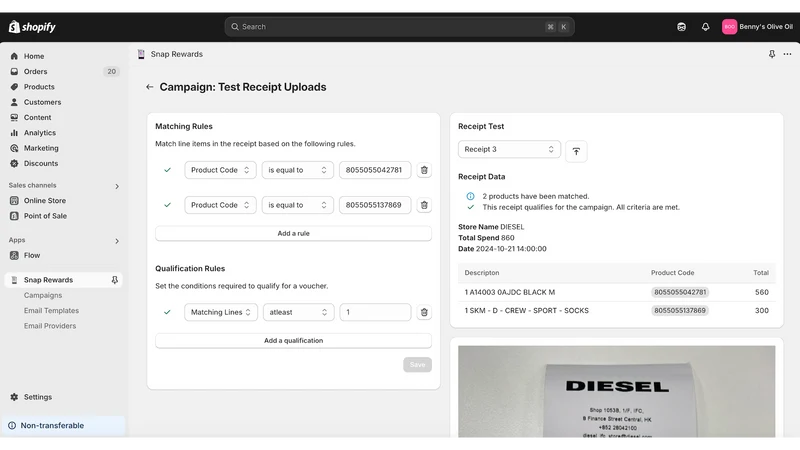This screenshot has width=800, height=450.
Task: Open 'is equal to' dropdown for rule 8055055042781
Action: tap(297, 170)
